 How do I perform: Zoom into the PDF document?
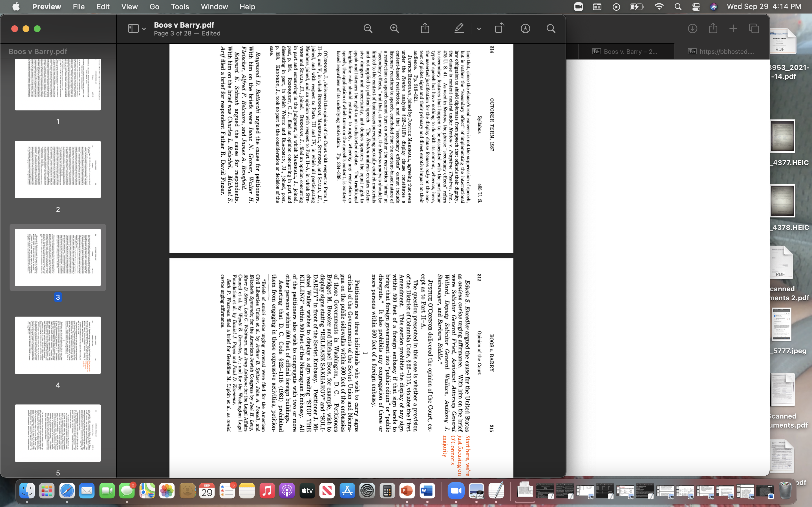(x=394, y=28)
